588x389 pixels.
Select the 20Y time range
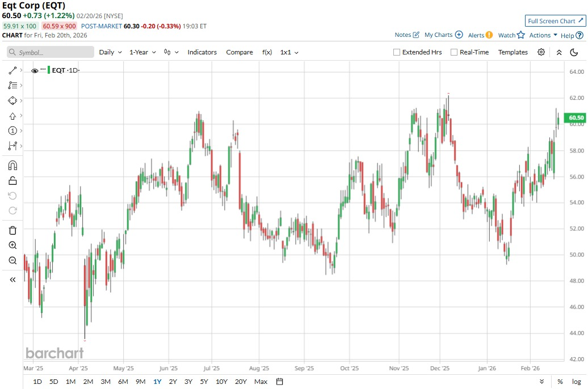(x=241, y=382)
